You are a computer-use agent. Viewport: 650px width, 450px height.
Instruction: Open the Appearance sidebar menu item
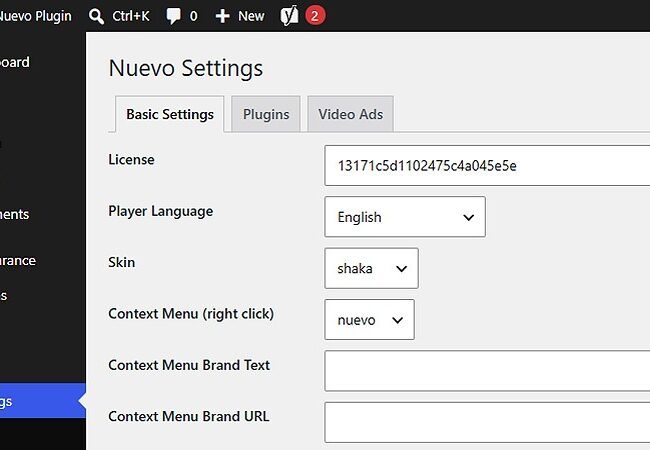click(18, 261)
